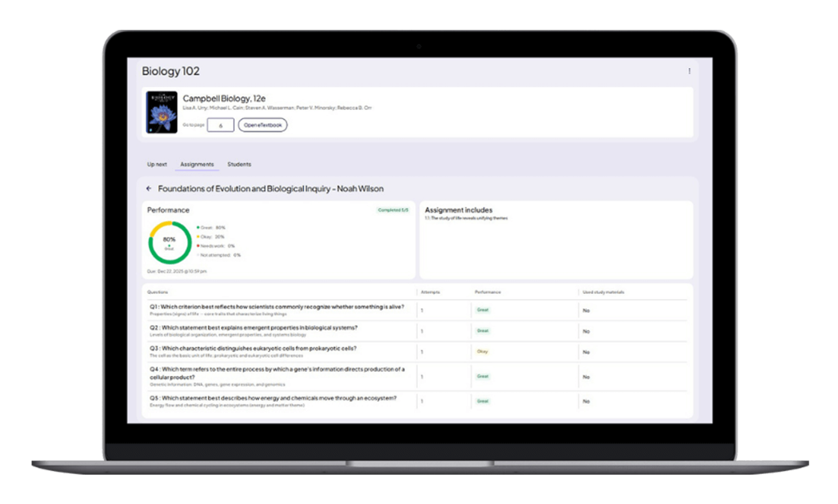This screenshot has width=838, height=504.
Task: Click the Great badge in Q5 row
Action: [482, 401]
